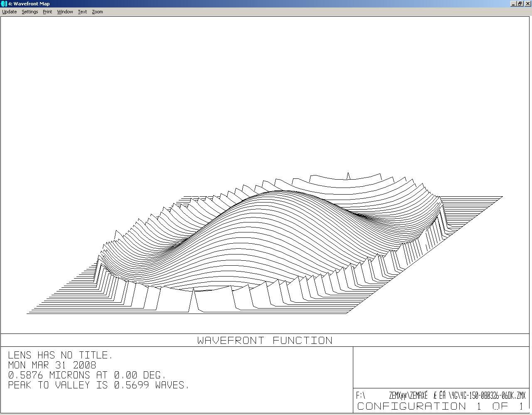The width and height of the screenshot is (532, 415).
Task: Click the WAVEFRONT FUNCTION title label
Action: point(265,341)
